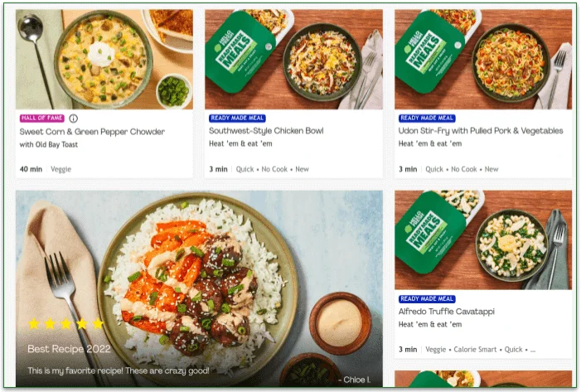Click the Veggie tag on the chowder card

click(61, 169)
